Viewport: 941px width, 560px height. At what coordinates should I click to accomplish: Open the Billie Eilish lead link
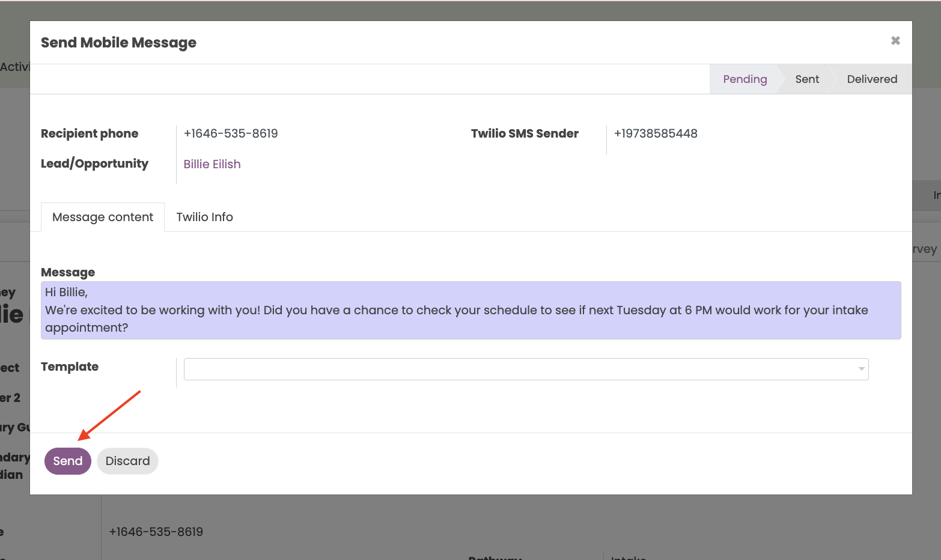click(x=212, y=164)
